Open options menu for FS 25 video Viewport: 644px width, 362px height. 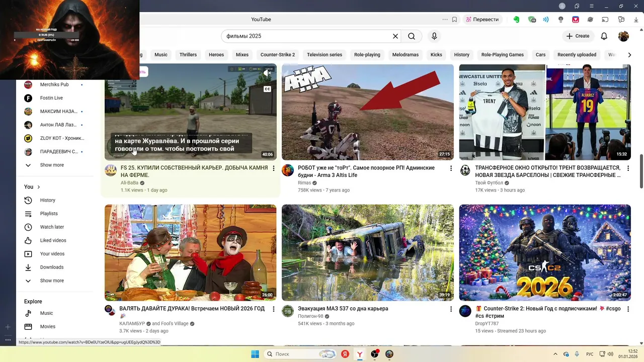click(x=274, y=168)
